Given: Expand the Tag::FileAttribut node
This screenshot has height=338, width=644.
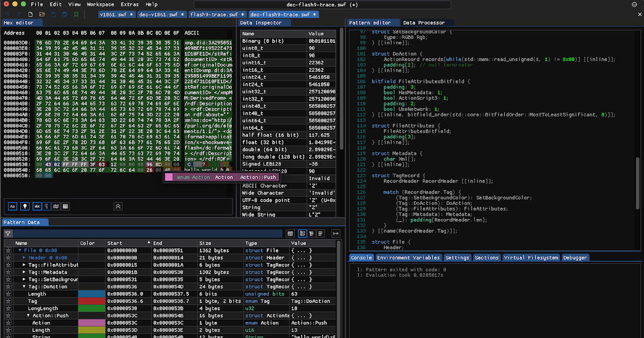Looking at the screenshot, I should (24, 265).
